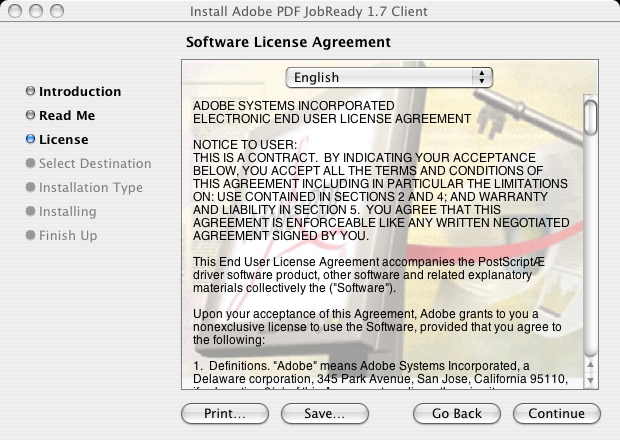The image size is (620, 440).
Task: Minimize the installer window
Action: coord(36,11)
